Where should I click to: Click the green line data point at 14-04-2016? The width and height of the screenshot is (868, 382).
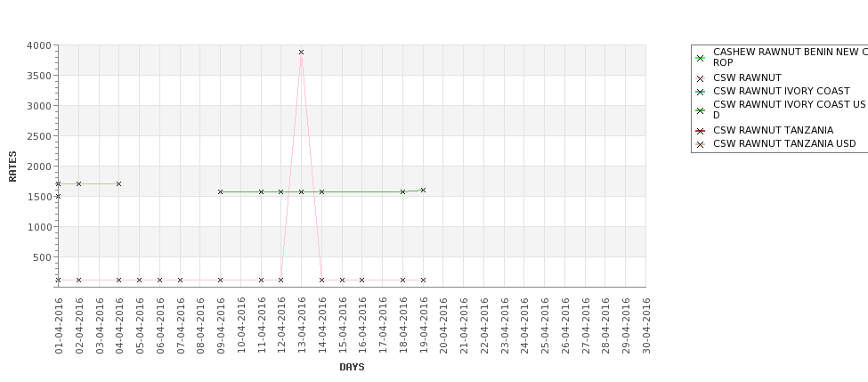coord(321,191)
